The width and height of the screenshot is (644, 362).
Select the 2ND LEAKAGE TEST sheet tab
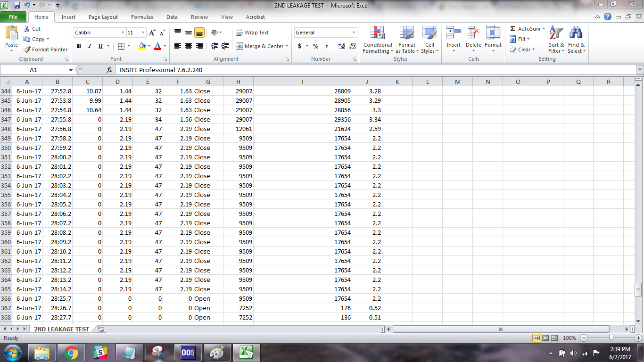pyautogui.click(x=61, y=329)
